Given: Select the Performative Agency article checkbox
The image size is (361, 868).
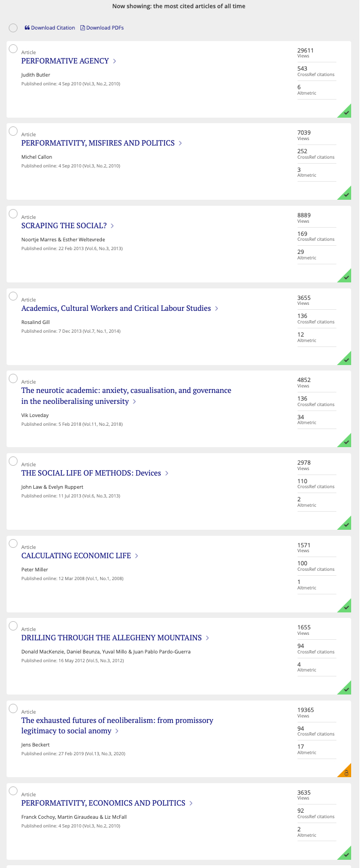Looking at the screenshot, I should click(x=14, y=49).
